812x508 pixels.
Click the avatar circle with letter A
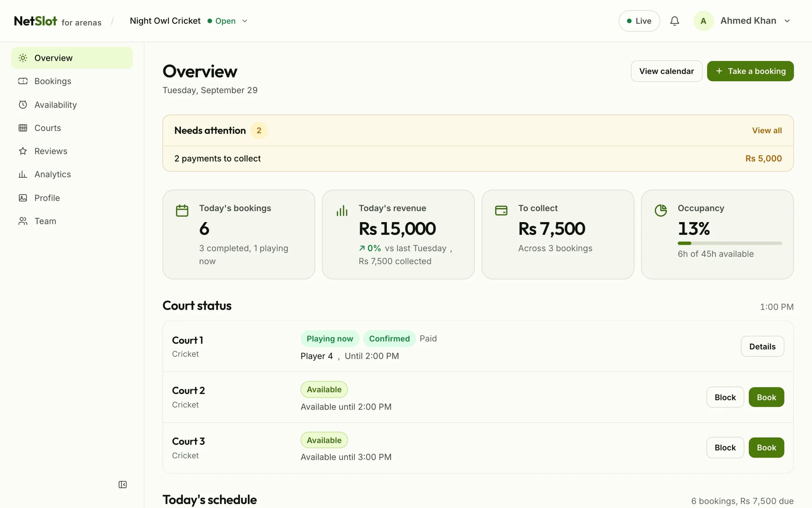(x=703, y=21)
